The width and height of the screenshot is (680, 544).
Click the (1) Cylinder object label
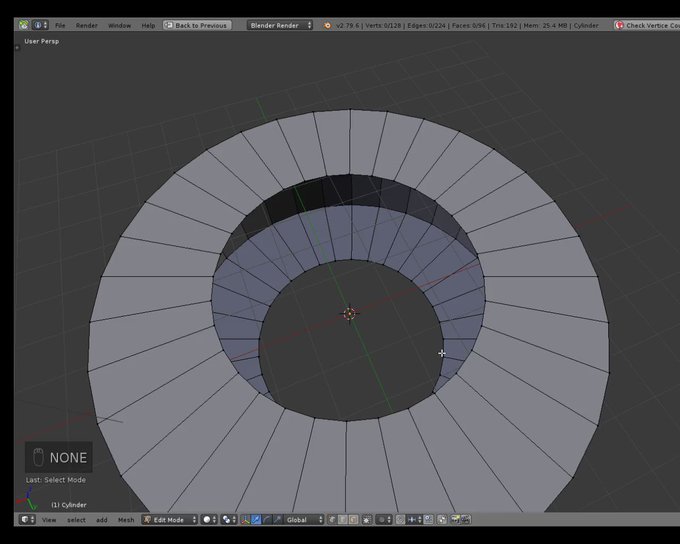(x=69, y=505)
